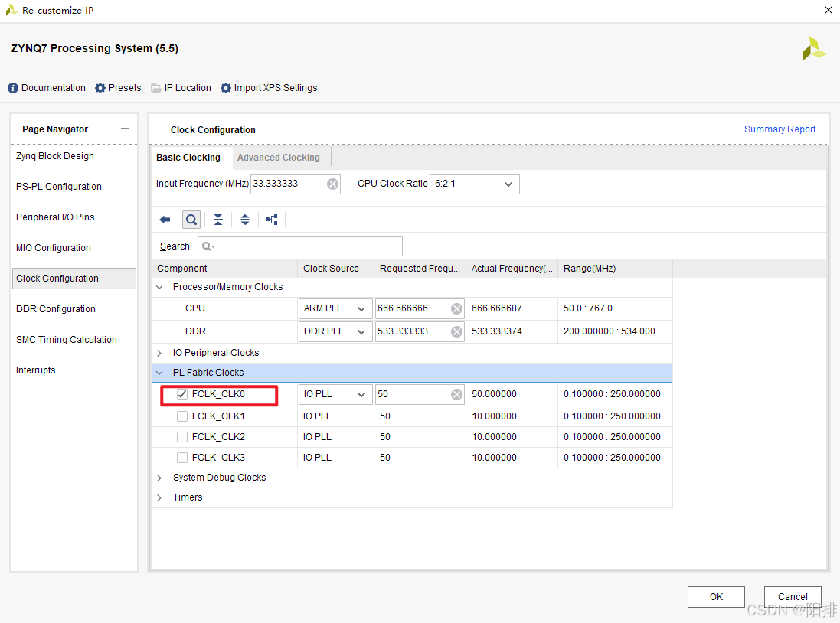
Task: Click the Import XPS Settings label
Action: coord(276,88)
